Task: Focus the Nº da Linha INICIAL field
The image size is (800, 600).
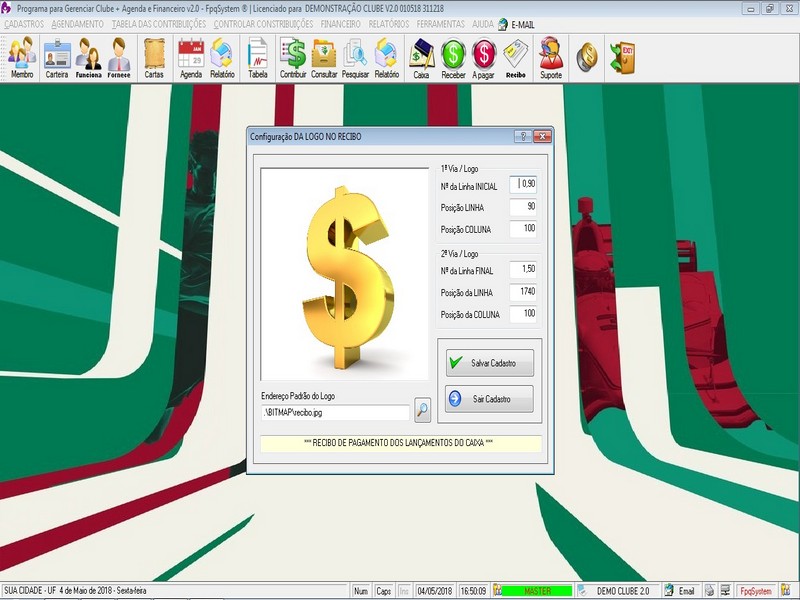Action: pyautogui.click(x=523, y=184)
